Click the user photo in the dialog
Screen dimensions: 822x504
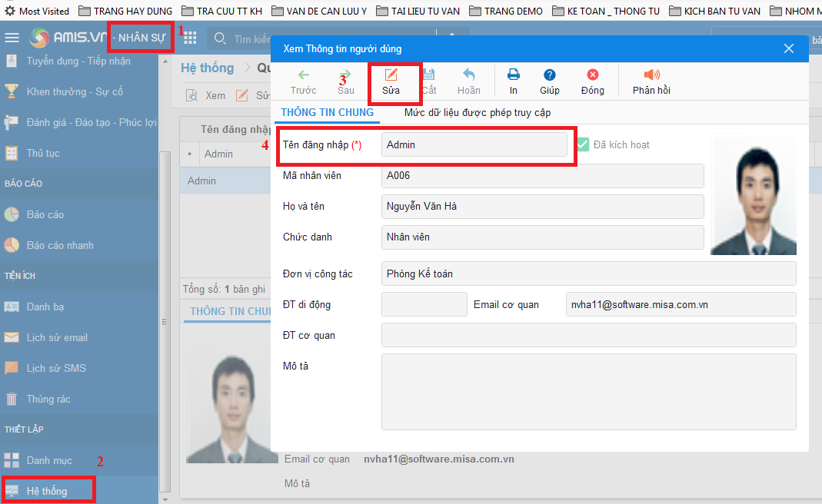click(x=754, y=195)
